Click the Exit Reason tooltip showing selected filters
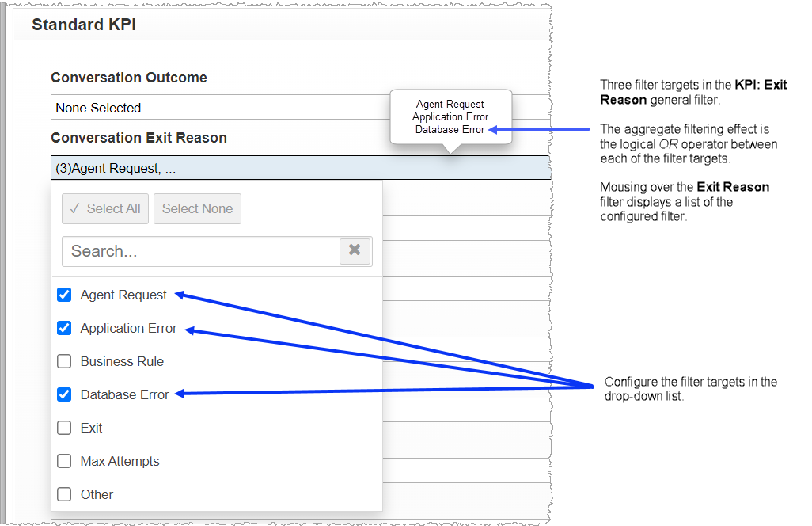Screen dimensions: 812x526 pyautogui.click(x=450, y=116)
